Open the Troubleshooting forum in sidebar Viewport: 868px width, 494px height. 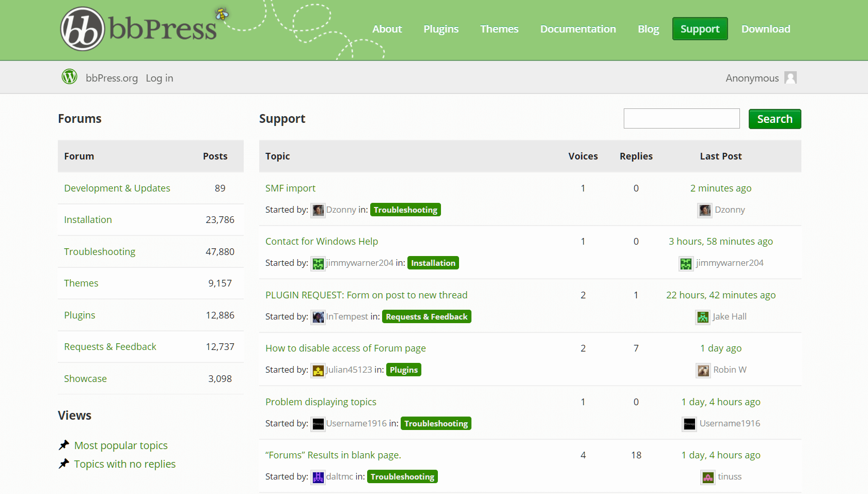click(x=100, y=251)
